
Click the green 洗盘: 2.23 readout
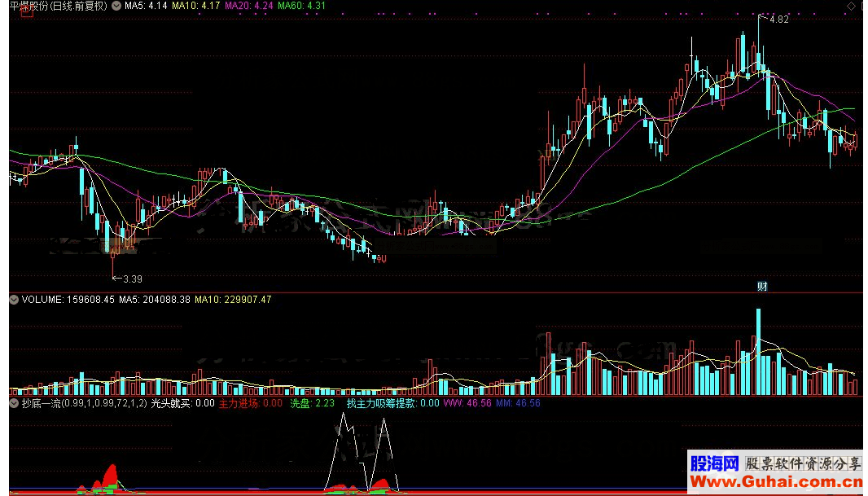(312, 403)
